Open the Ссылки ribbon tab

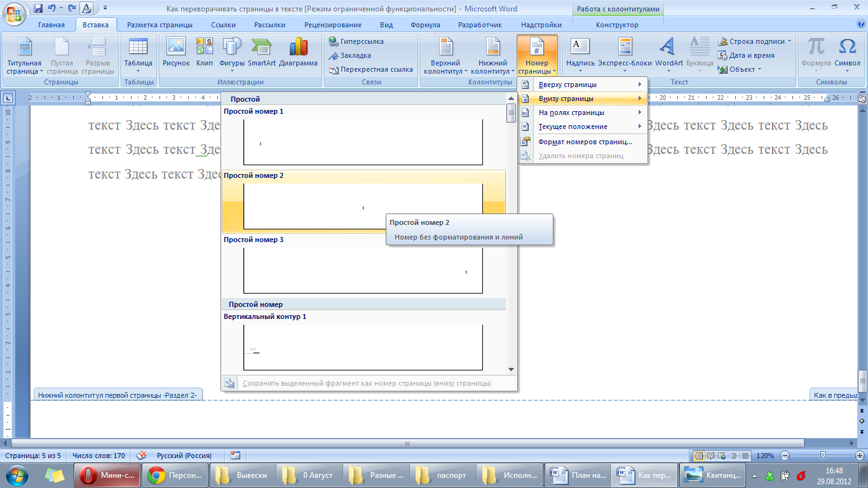224,25
